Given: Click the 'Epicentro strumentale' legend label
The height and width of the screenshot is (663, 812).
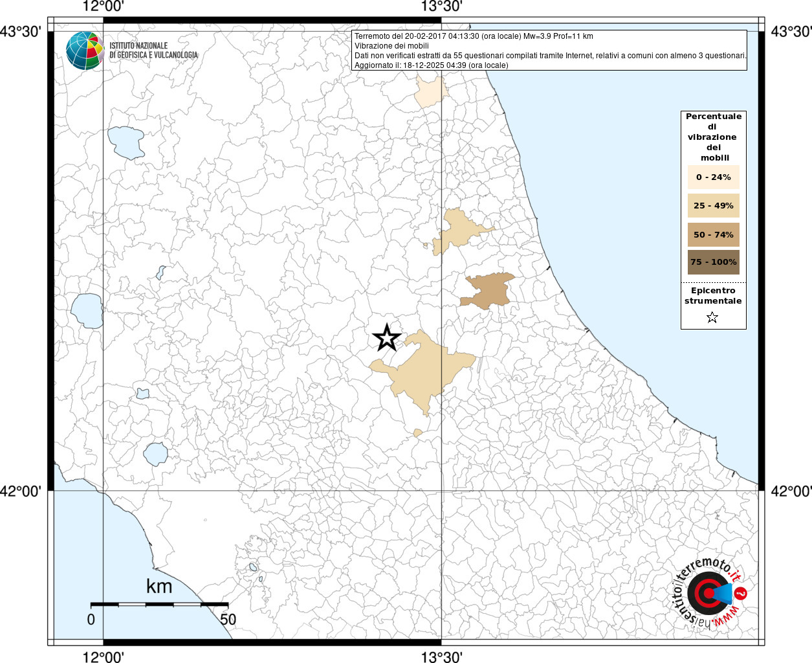Looking at the screenshot, I should (713, 296).
